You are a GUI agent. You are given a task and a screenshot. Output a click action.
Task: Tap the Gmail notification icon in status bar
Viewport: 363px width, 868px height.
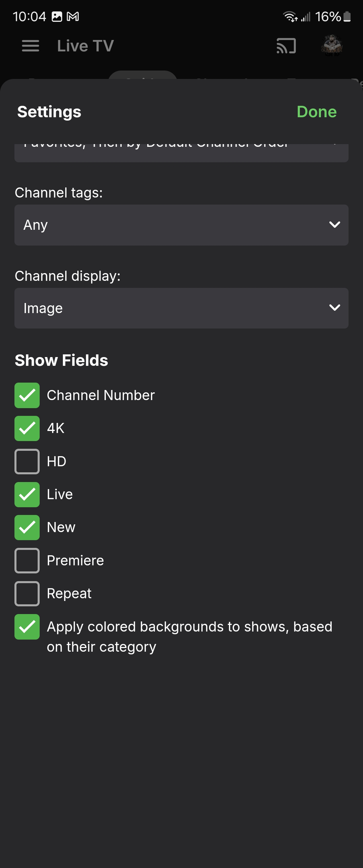pyautogui.click(x=73, y=16)
